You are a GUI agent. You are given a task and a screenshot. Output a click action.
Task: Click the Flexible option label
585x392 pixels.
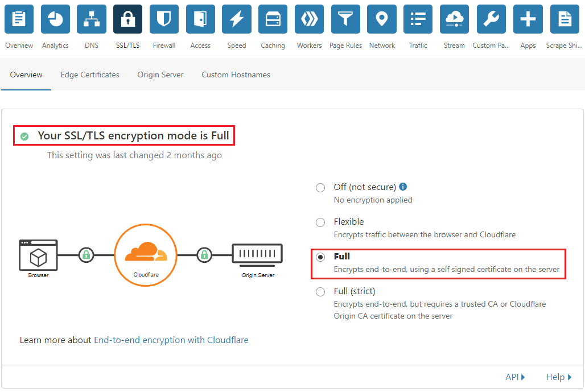[349, 221]
